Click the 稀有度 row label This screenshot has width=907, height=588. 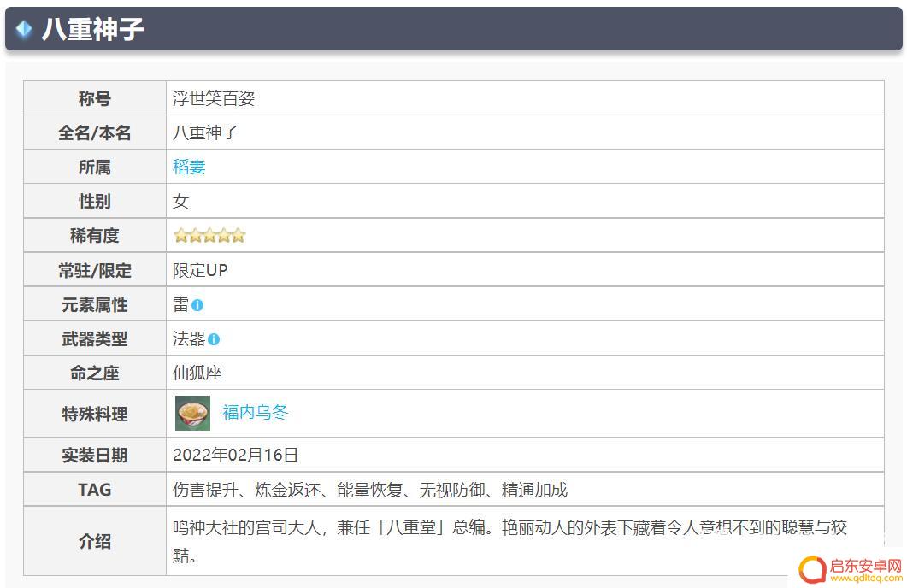95,236
